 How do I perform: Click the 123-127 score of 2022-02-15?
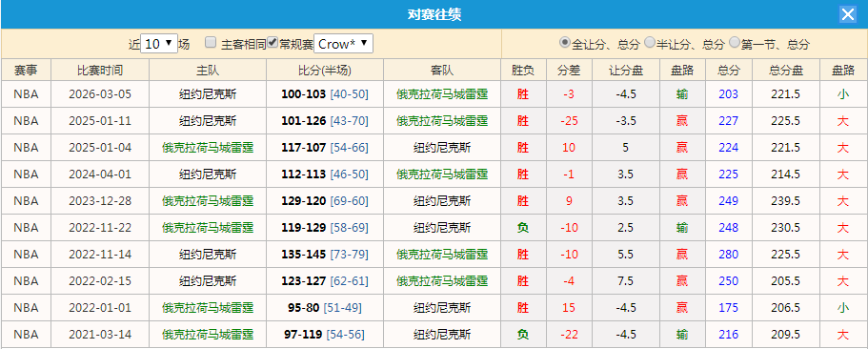click(x=303, y=281)
